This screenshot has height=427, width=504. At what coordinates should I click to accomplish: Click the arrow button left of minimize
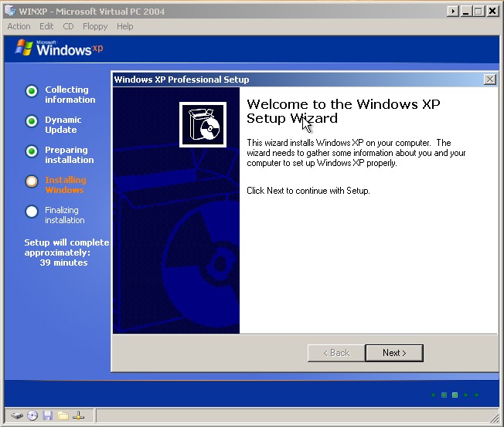(x=452, y=12)
